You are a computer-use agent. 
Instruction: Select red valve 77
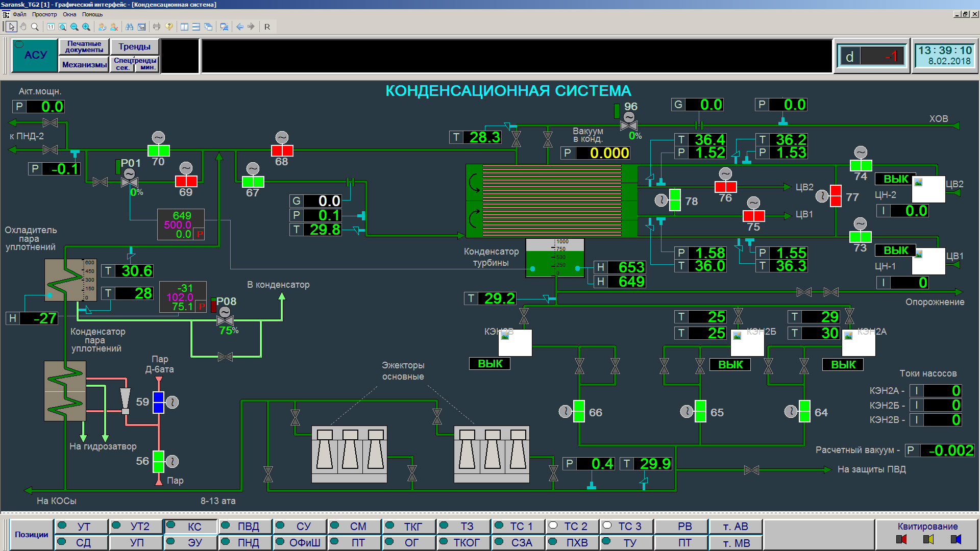click(x=836, y=196)
